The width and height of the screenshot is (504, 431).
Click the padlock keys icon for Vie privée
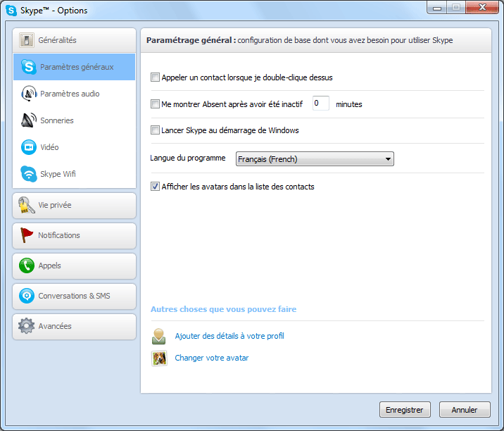click(26, 205)
